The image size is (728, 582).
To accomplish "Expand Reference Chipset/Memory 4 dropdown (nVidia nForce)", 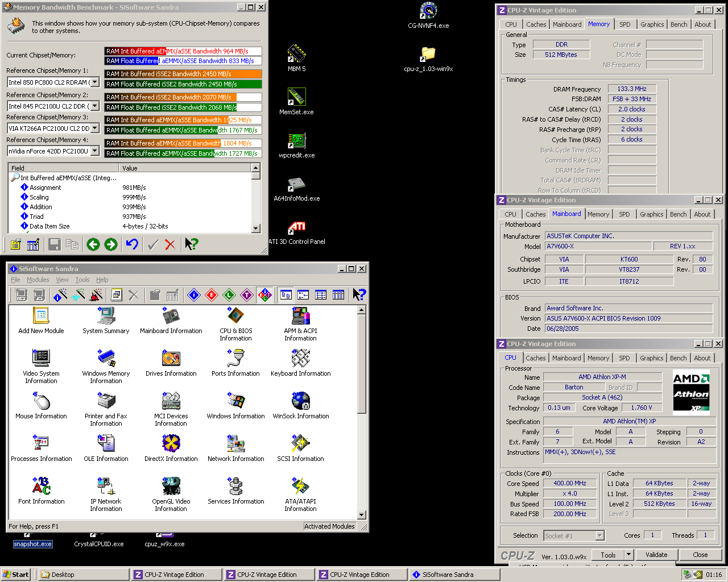I will (94, 151).
